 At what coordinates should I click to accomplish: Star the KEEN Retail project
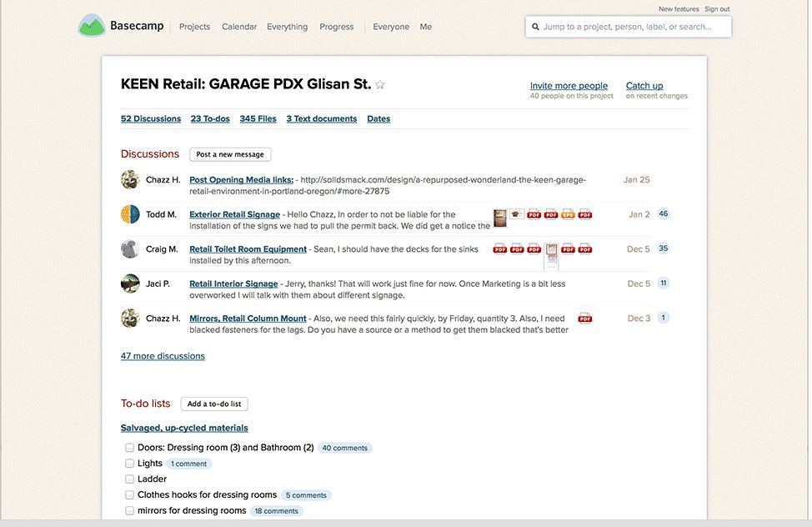(380, 84)
